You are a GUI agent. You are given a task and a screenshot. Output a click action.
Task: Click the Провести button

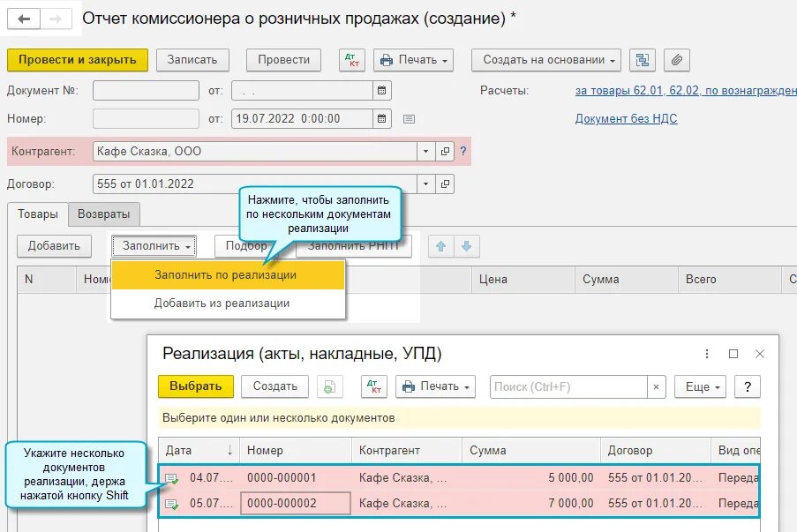click(x=283, y=60)
